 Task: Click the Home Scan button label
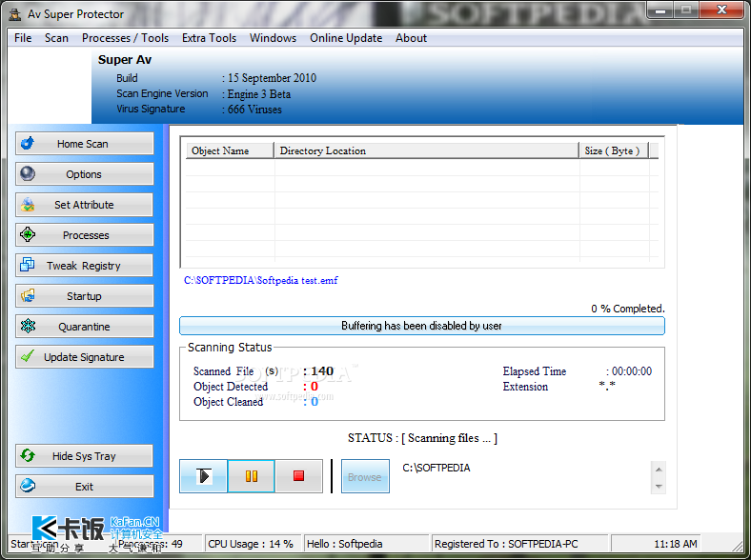(x=82, y=144)
